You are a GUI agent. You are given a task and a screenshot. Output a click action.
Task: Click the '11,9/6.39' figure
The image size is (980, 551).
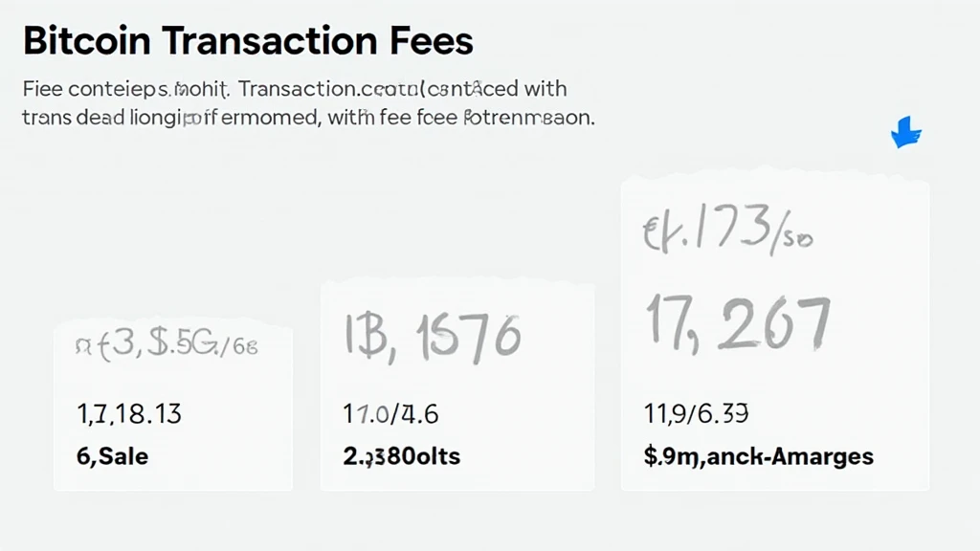point(696,414)
